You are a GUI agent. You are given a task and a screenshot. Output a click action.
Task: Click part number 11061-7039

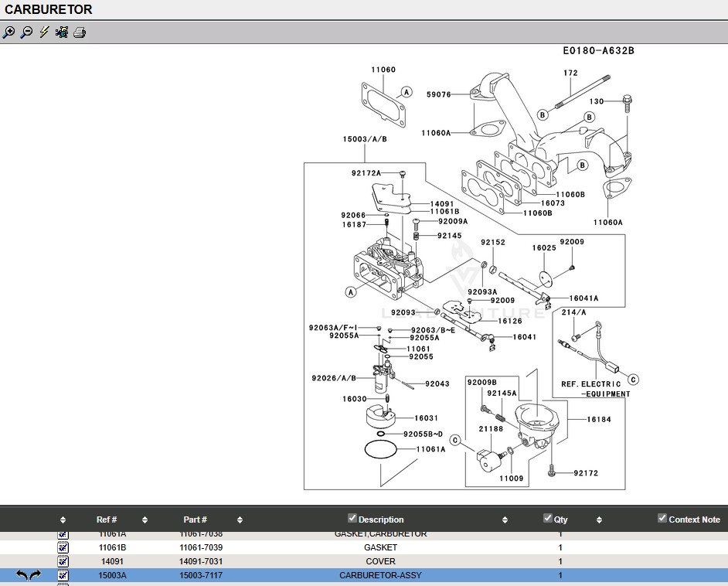click(201, 547)
